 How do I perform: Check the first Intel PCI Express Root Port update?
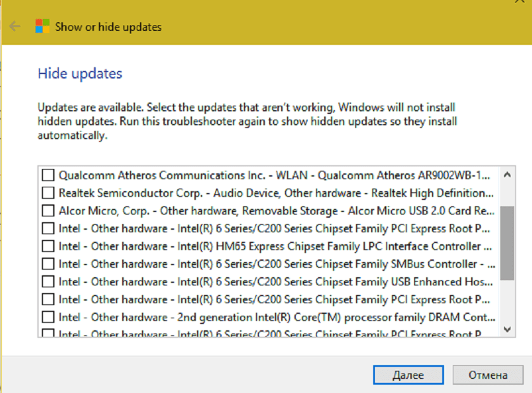coord(47,228)
